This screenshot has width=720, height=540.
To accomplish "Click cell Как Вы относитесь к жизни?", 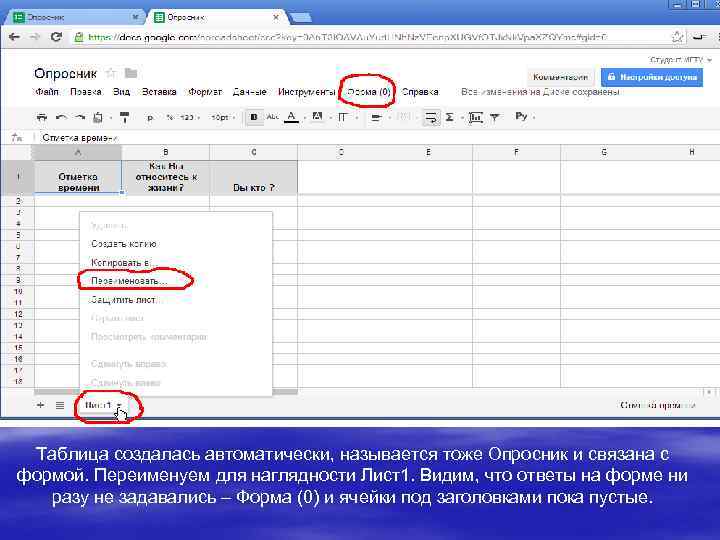I will click(x=166, y=177).
